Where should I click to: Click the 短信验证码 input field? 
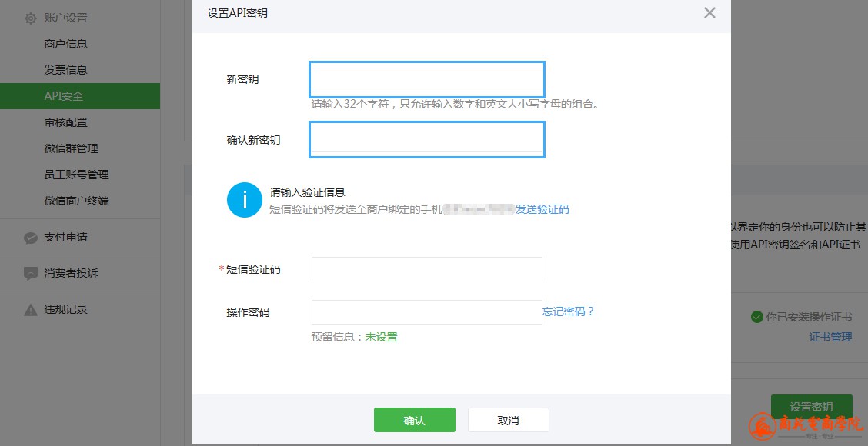(x=426, y=269)
